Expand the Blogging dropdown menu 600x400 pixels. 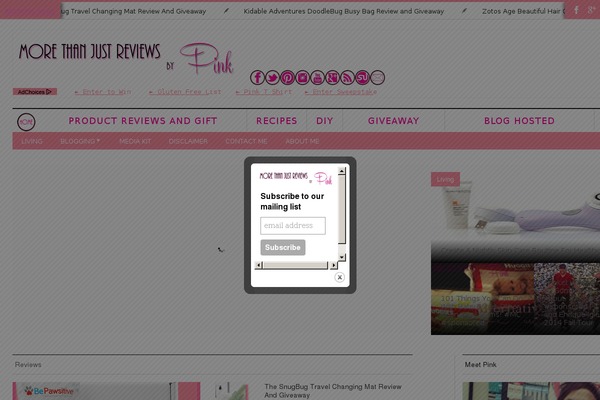80,141
